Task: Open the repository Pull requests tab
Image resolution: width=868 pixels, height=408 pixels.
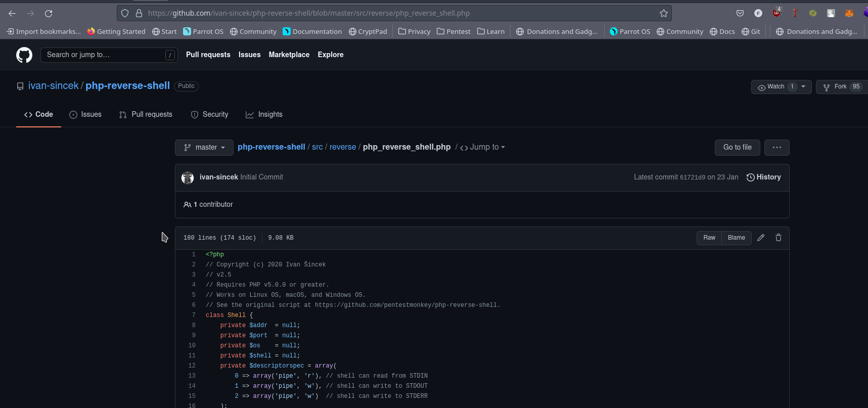Action: point(146,115)
